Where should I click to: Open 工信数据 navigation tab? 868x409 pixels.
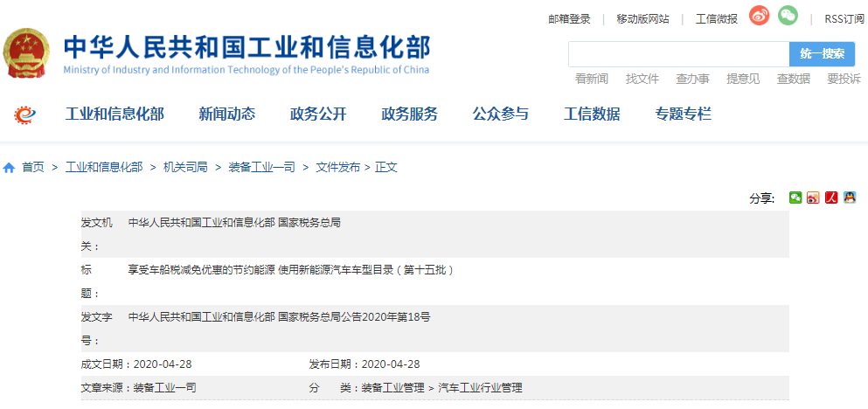point(592,114)
